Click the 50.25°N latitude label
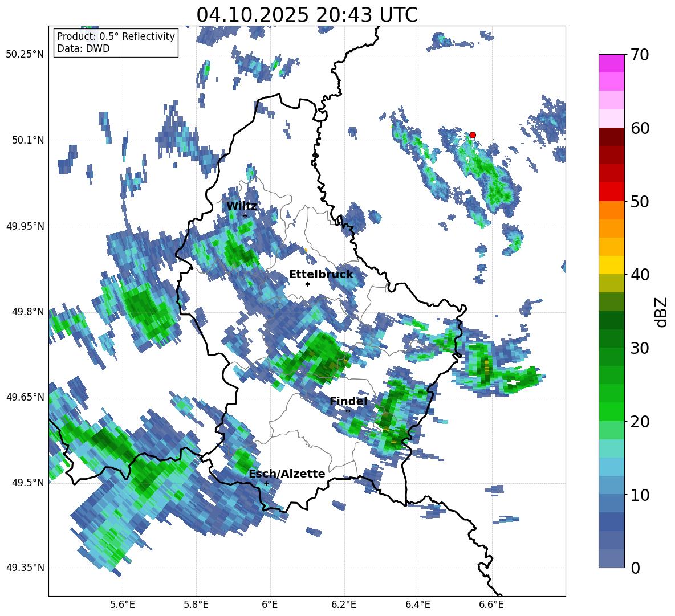Viewport: 675px width, 616px height. click(25, 55)
